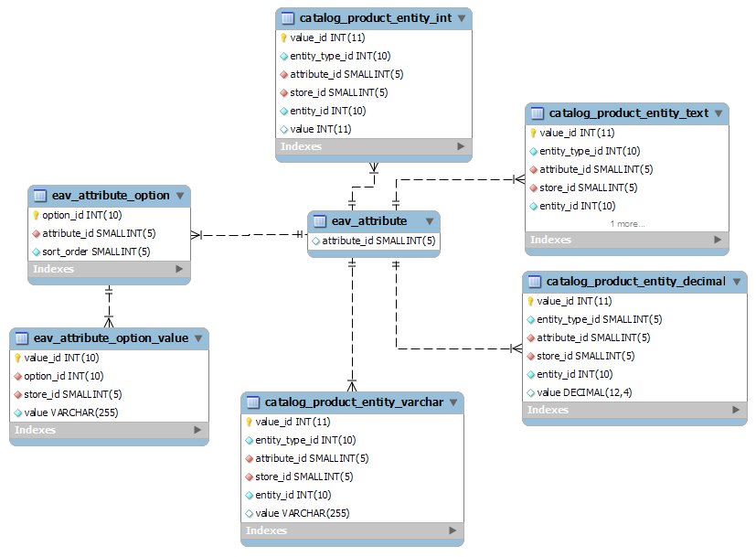Click diamond of entity_id in catalog_product_entity_varchar
This screenshot has height=557, width=756.
point(249,496)
